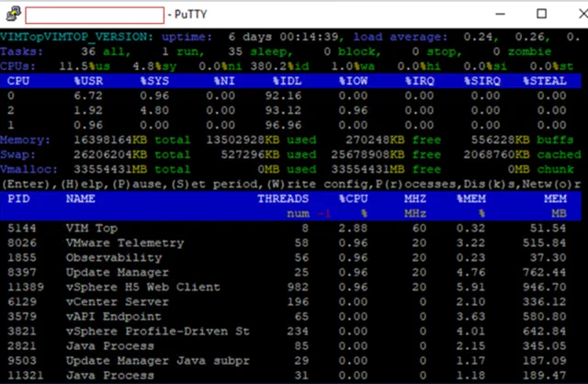Click the (W)rite config shortcut hint
Image resolution: width=588 pixels, height=384 pixels.
point(320,184)
